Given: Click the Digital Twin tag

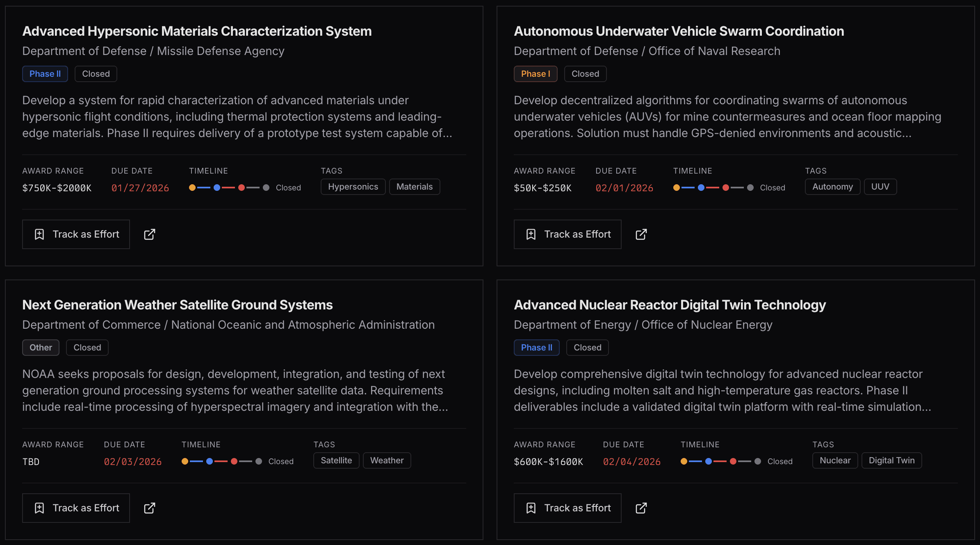Looking at the screenshot, I should (891, 460).
